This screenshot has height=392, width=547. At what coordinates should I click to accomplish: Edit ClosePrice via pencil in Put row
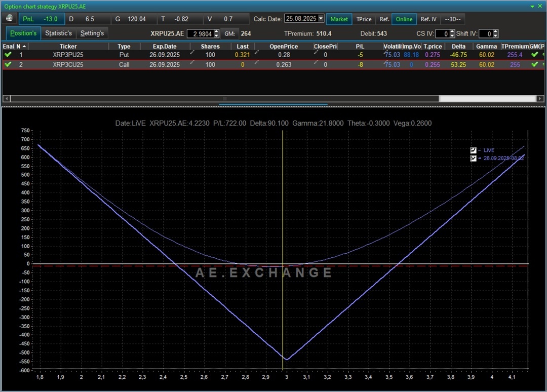pos(316,53)
